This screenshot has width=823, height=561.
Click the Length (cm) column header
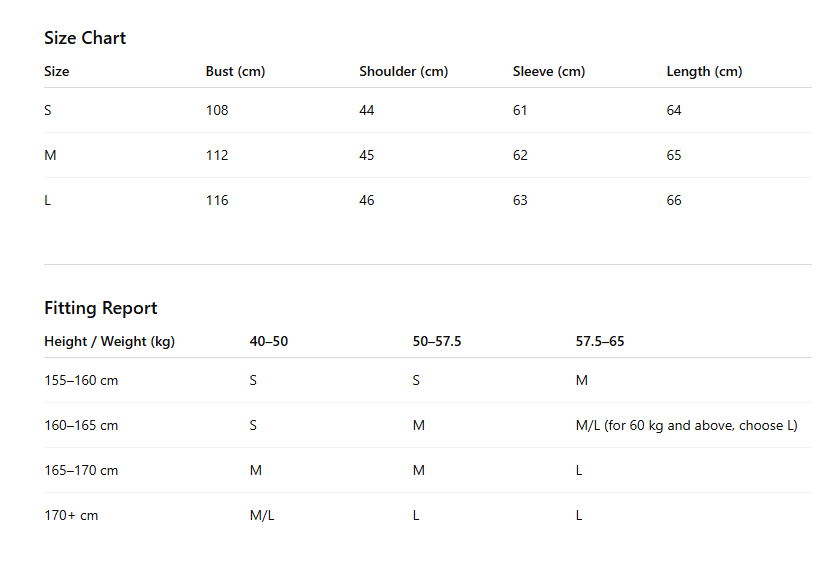(x=704, y=71)
